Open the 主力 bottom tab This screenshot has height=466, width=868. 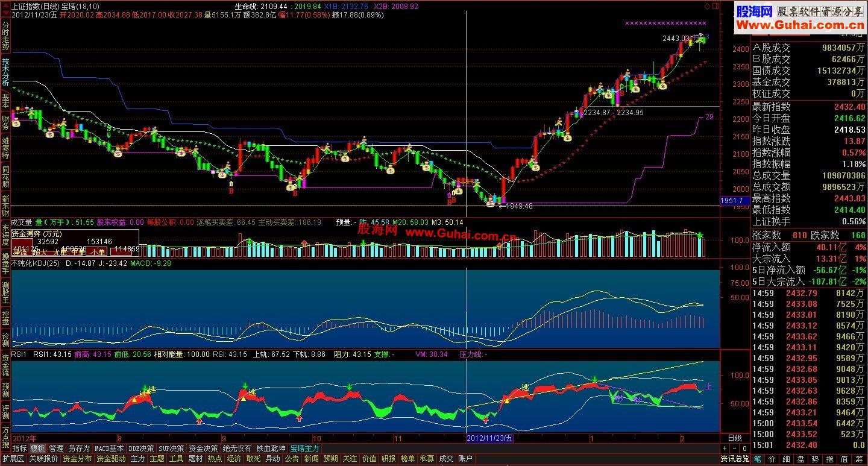(x=137, y=459)
